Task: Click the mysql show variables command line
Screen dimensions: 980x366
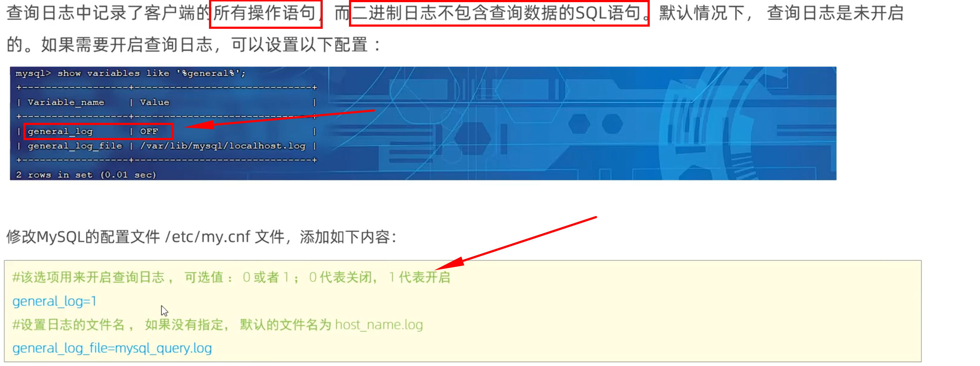Action: [x=131, y=73]
